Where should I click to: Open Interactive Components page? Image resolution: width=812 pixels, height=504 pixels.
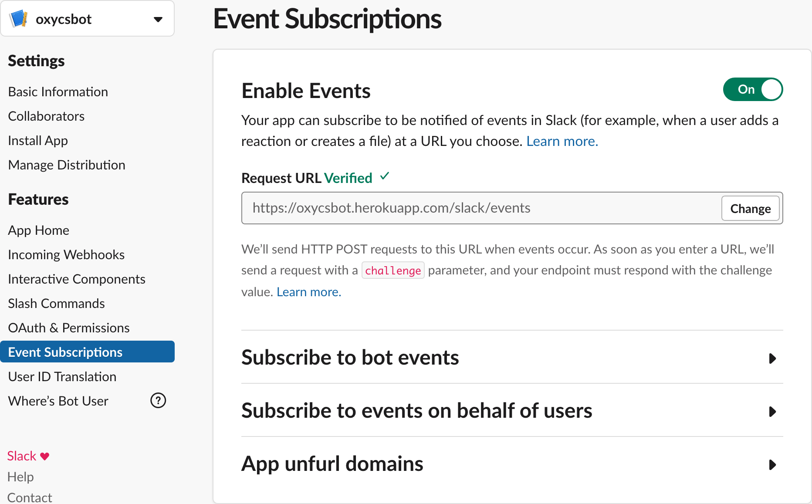tap(77, 279)
